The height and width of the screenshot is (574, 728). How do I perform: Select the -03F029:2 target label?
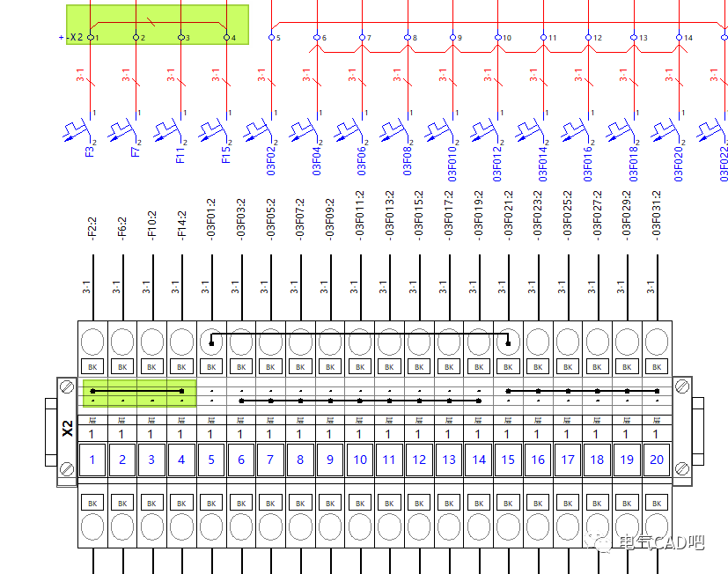(627, 216)
